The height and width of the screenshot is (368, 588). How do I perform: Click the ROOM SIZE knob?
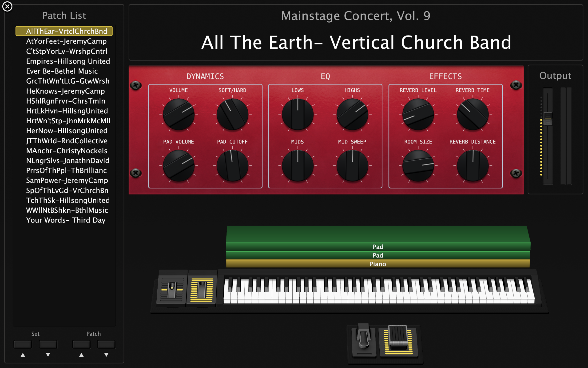point(418,166)
